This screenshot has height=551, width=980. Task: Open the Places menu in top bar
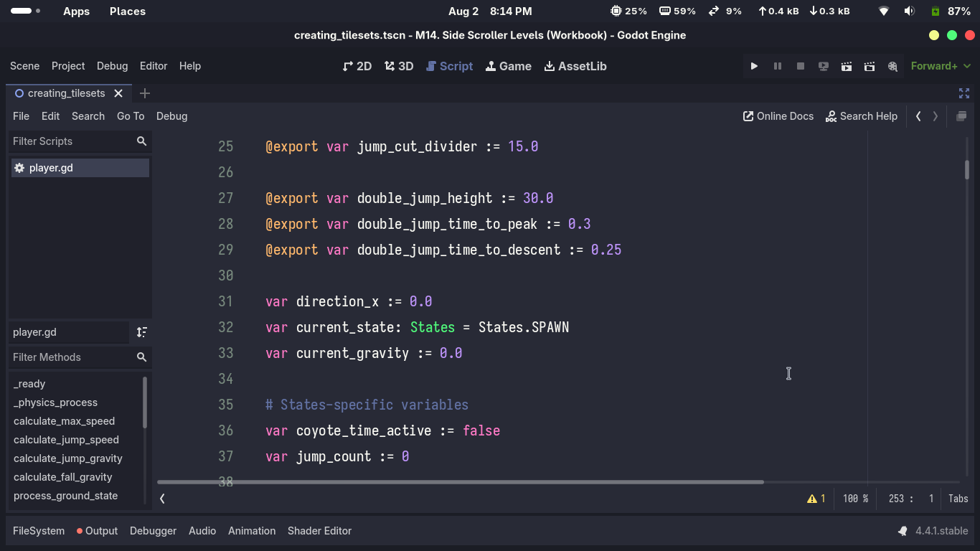click(128, 11)
